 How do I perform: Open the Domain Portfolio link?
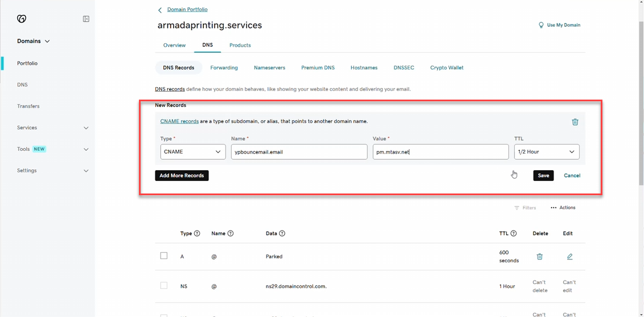pyautogui.click(x=187, y=9)
